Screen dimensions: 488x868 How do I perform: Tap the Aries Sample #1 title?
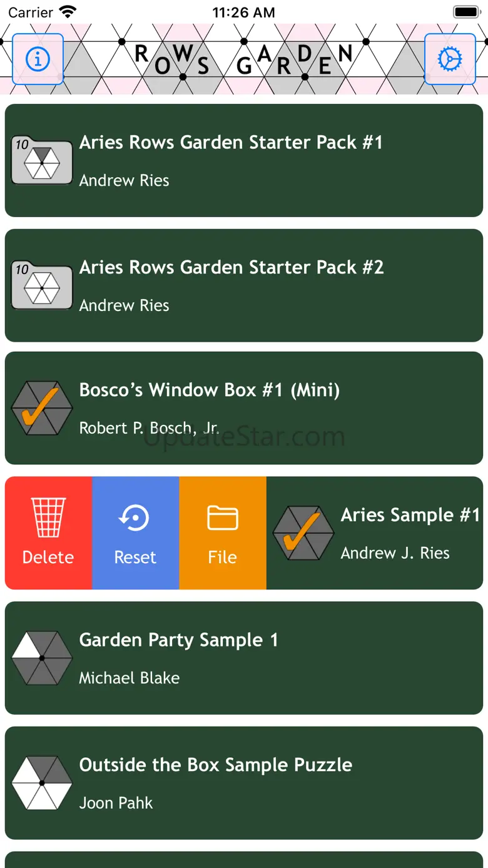pyautogui.click(x=410, y=515)
